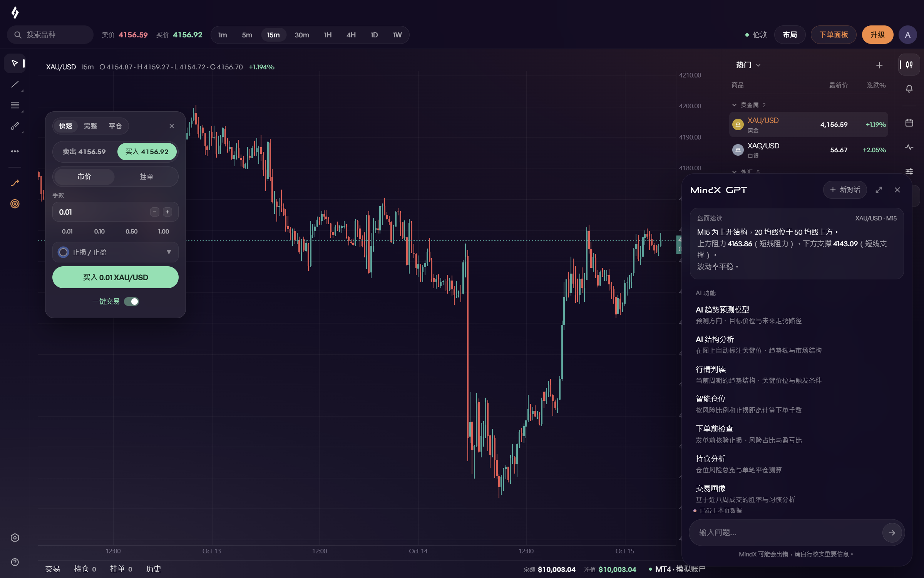The image size is (924, 578).
Task: Open the alerts bell icon
Action: (909, 89)
